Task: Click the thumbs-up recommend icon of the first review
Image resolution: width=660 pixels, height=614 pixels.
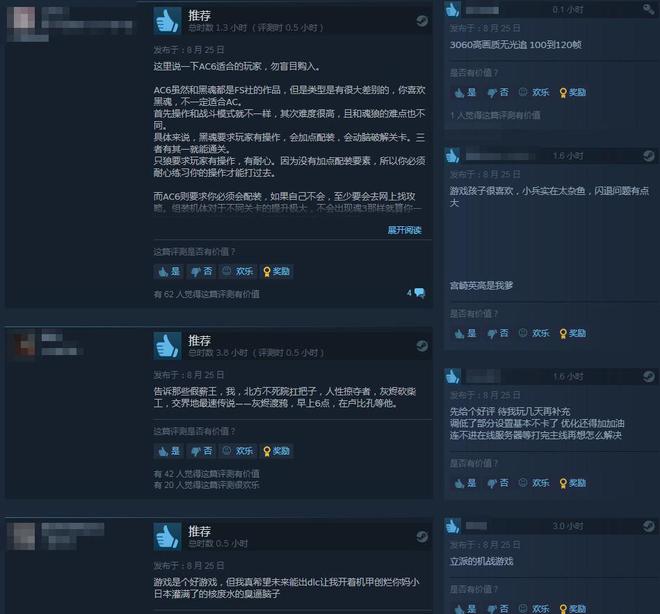Action: coord(168,20)
